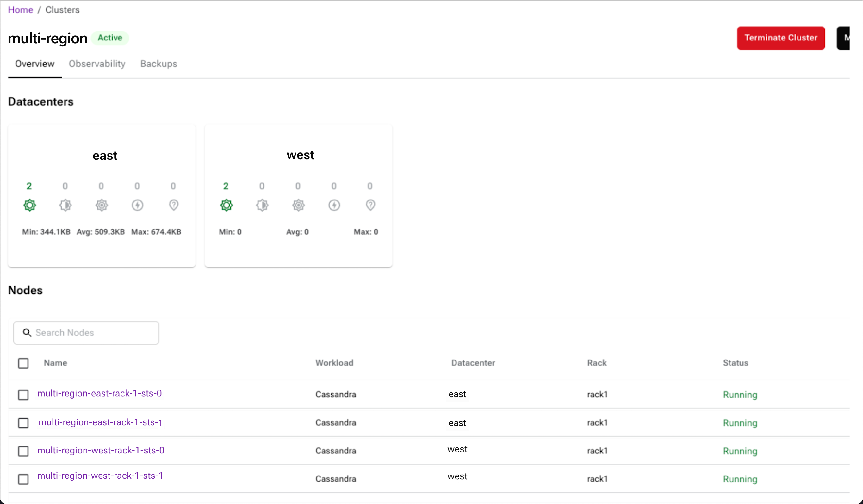Image resolution: width=863 pixels, height=504 pixels.
Task: Open node multi-region-east-rack-1-sts-1
Action: [x=100, y=422]
